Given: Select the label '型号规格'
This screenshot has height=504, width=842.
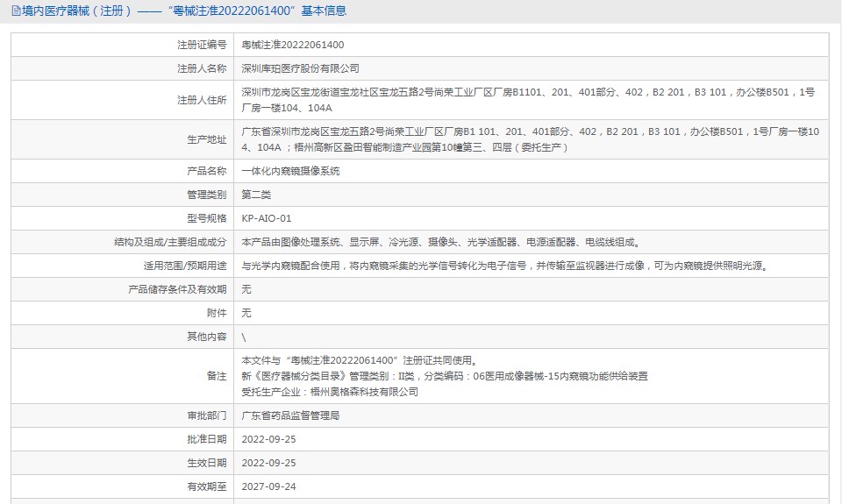Looking at the screenshot, I should point(207,218).
